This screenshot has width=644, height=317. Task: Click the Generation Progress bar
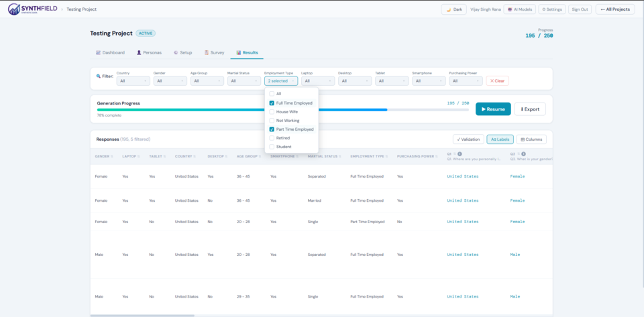pyautogui.click(x=283, y=109)
